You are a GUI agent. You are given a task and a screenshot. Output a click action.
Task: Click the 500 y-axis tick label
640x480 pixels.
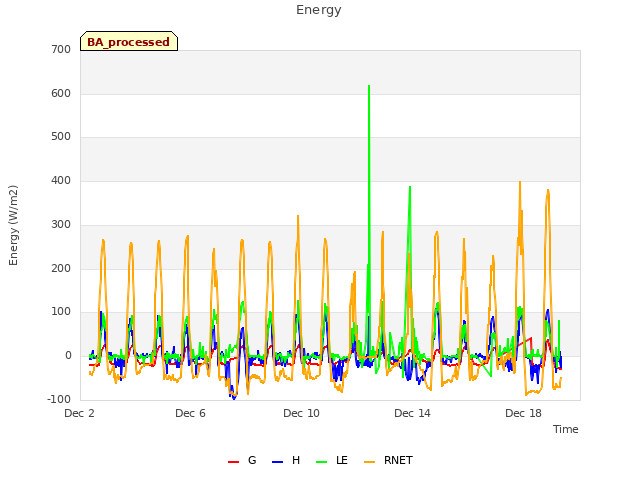click(x=61, y=137)
